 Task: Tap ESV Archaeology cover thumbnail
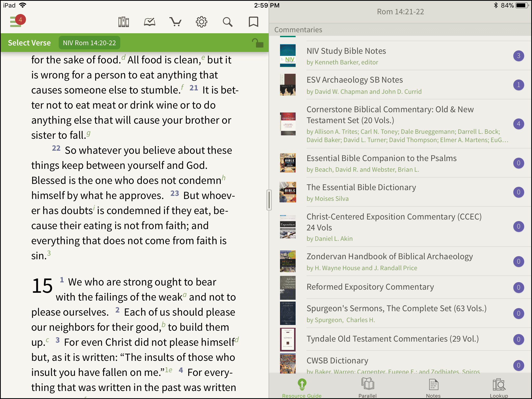click(288, 85)
